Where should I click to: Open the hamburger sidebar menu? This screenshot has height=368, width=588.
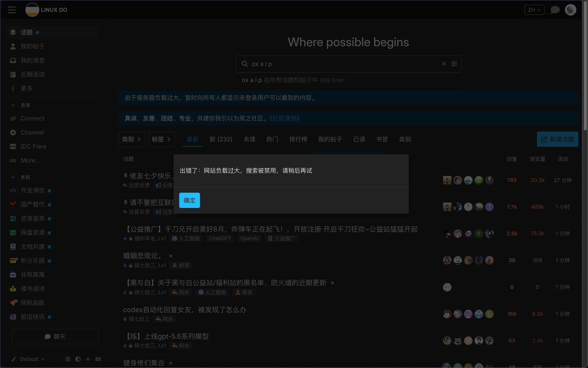12,10
